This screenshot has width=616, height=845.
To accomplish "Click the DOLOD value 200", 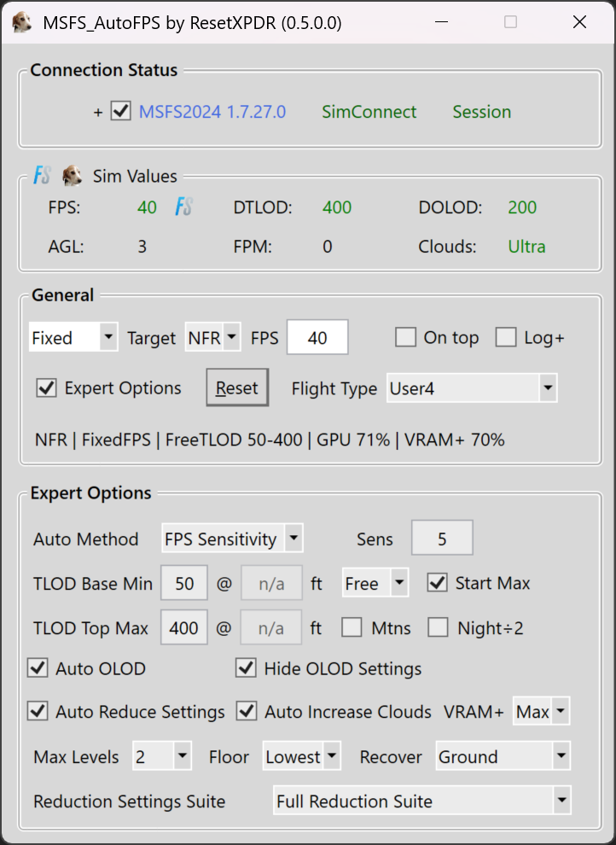I will [522, 207].
